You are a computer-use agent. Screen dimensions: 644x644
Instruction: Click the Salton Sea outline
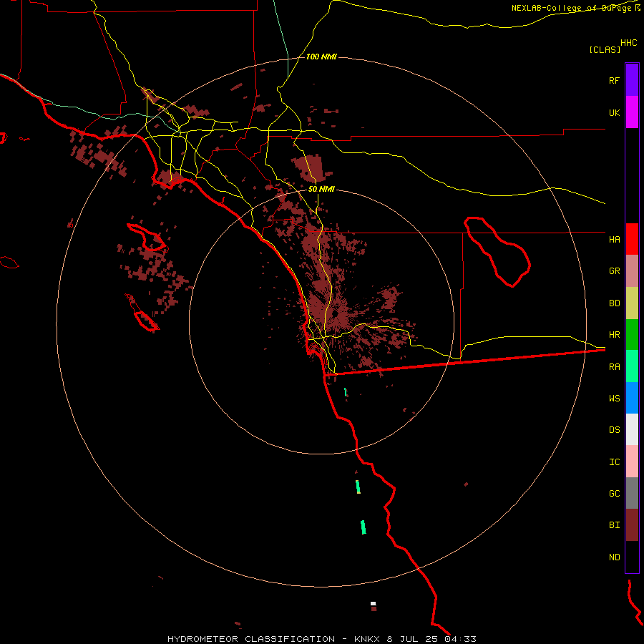click(x=497, y=252)
